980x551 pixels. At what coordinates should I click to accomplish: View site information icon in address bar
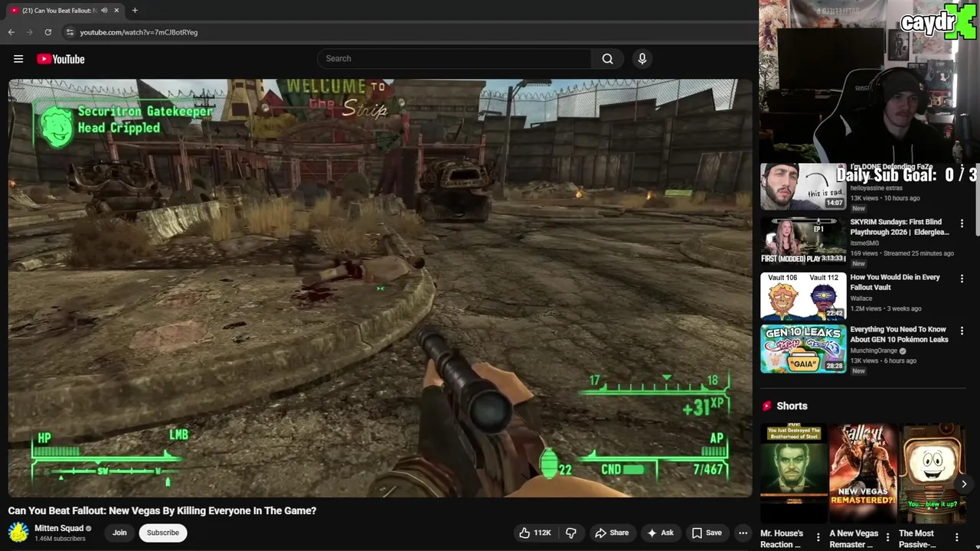[70, 32]
